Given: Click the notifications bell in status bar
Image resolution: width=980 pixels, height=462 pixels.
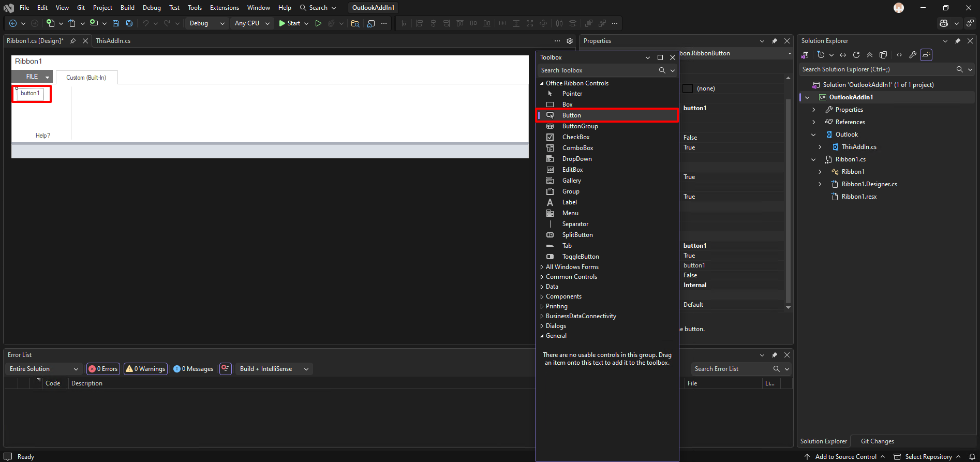Looking at the screenshot, I should click(x=972, y=457).
